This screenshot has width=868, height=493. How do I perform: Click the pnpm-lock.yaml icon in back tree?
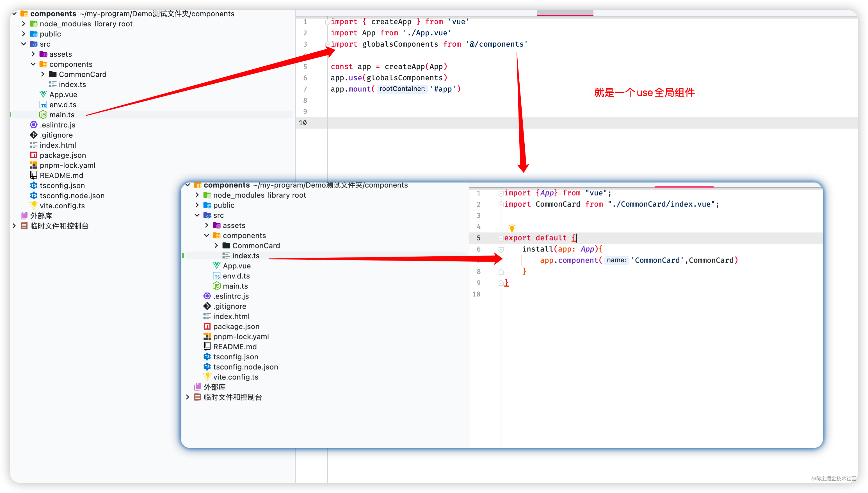33,165
